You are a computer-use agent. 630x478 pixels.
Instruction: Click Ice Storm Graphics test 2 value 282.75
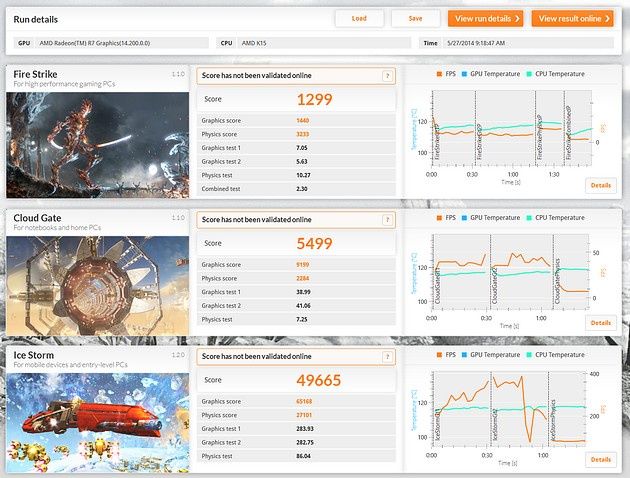click(305, 442)
